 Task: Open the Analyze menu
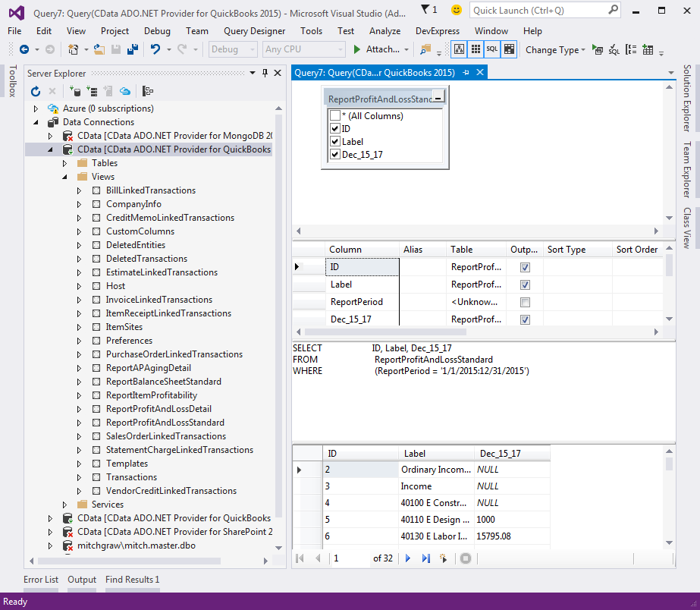click(385, 31)
